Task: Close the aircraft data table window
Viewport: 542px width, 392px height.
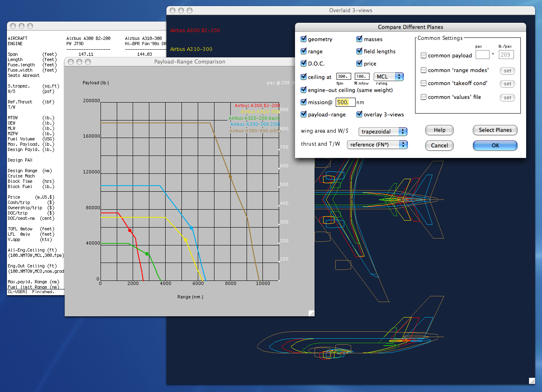Action: tap(13, 26)
